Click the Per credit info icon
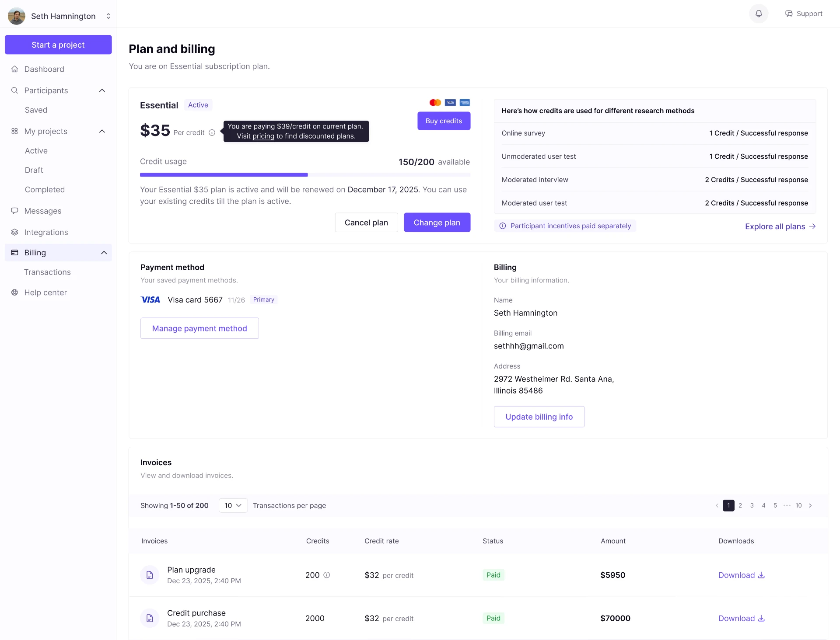The height and width of the screenshot is (640, 840). tap(212, 132)
